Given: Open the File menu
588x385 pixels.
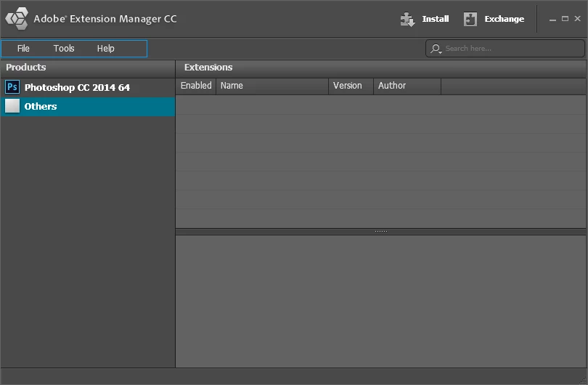Looking at the screenshot, I should (23, 49).
